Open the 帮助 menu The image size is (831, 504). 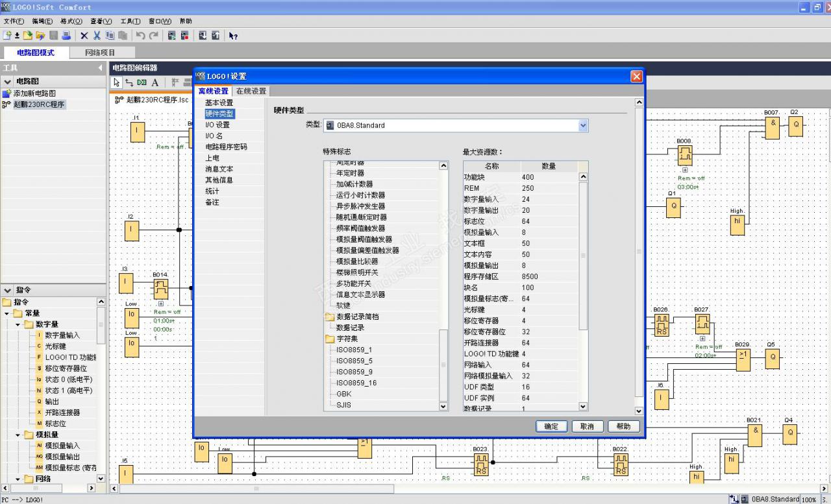(x=186, y=21)
